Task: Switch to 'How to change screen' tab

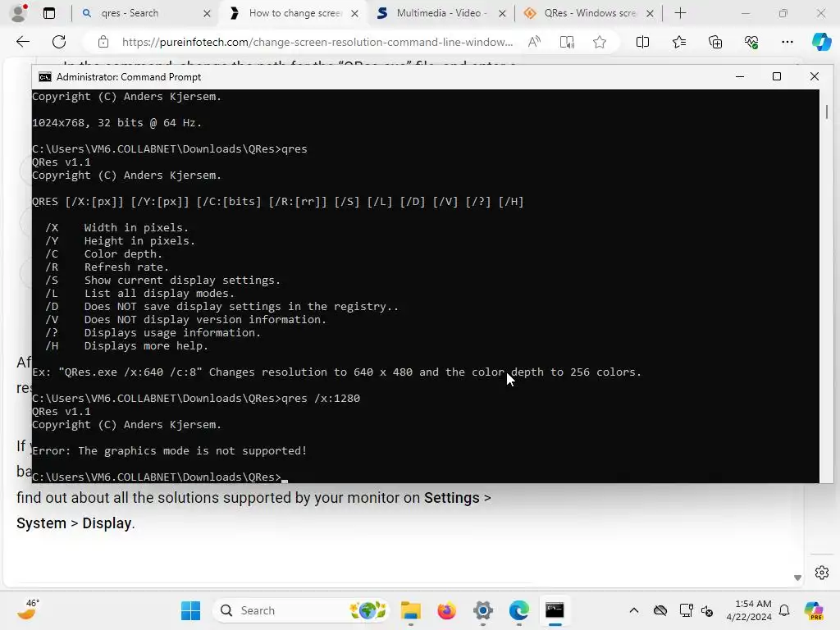Action: click(x=294, y=13)
